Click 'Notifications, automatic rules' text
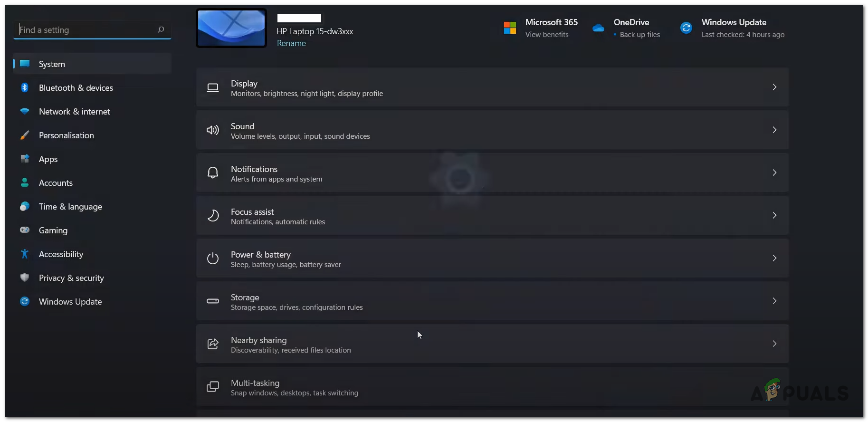868x422 pixels. tap(278, 222)
